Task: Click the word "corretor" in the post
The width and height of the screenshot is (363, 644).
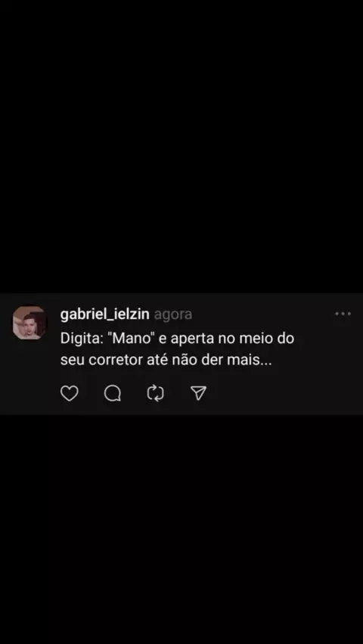Action: 116,361
